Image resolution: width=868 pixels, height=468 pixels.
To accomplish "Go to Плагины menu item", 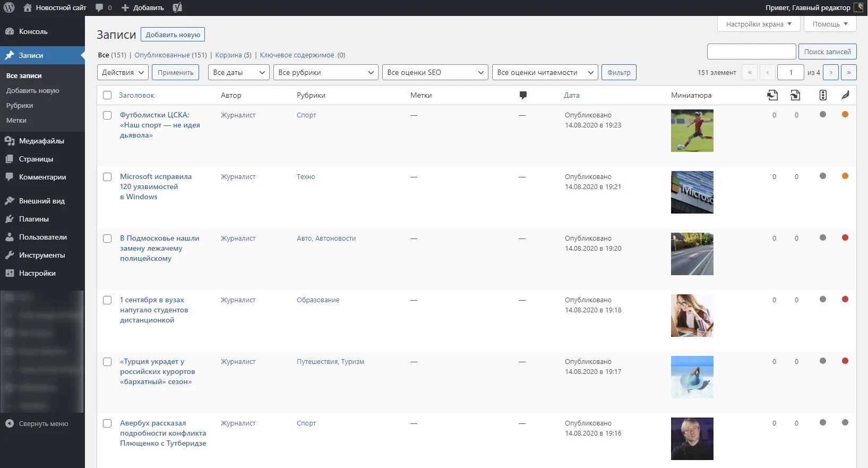I will 34,219.
